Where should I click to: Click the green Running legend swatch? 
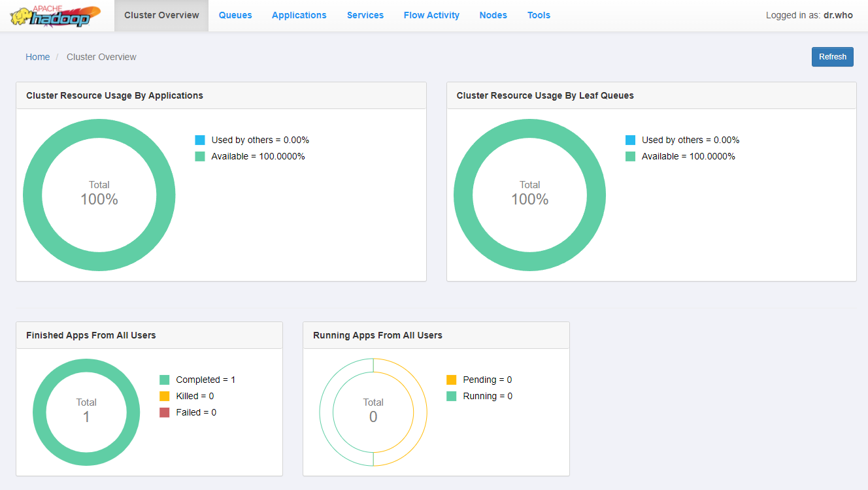coord(452,396)
